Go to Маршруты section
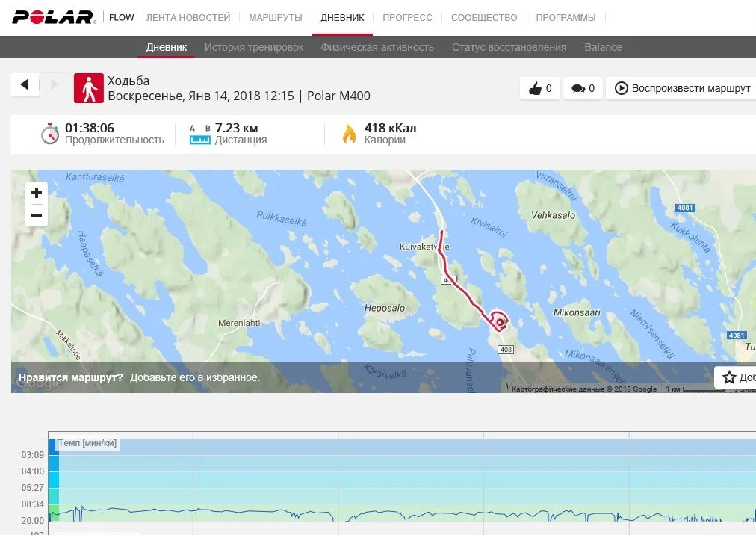 click(276, 18)
